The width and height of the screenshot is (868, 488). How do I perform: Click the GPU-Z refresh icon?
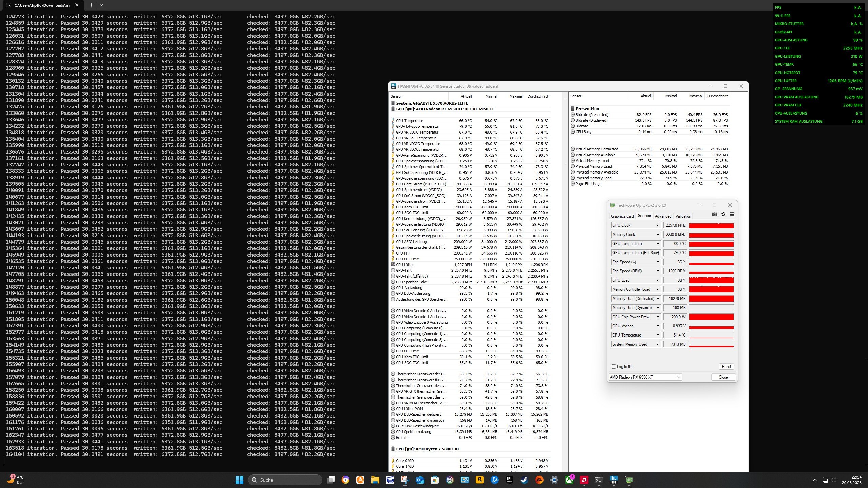pyautogui.click(x=723, y=214)
